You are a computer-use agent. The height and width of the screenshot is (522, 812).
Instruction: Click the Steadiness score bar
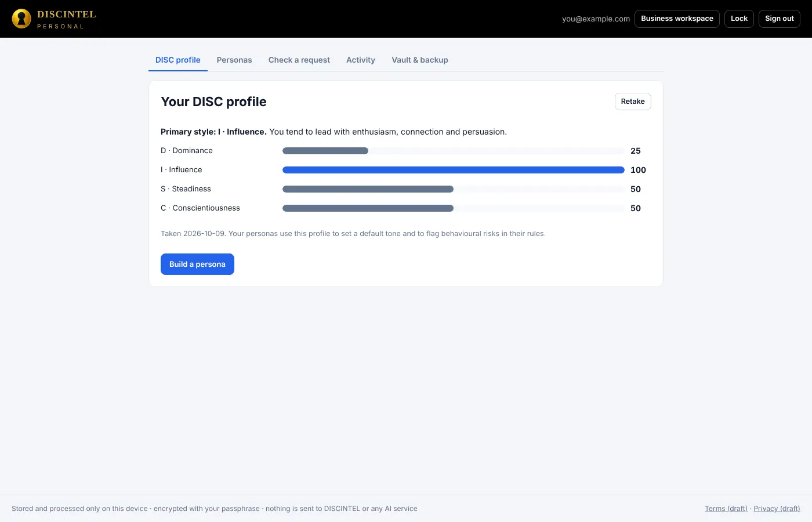point(454,189)
